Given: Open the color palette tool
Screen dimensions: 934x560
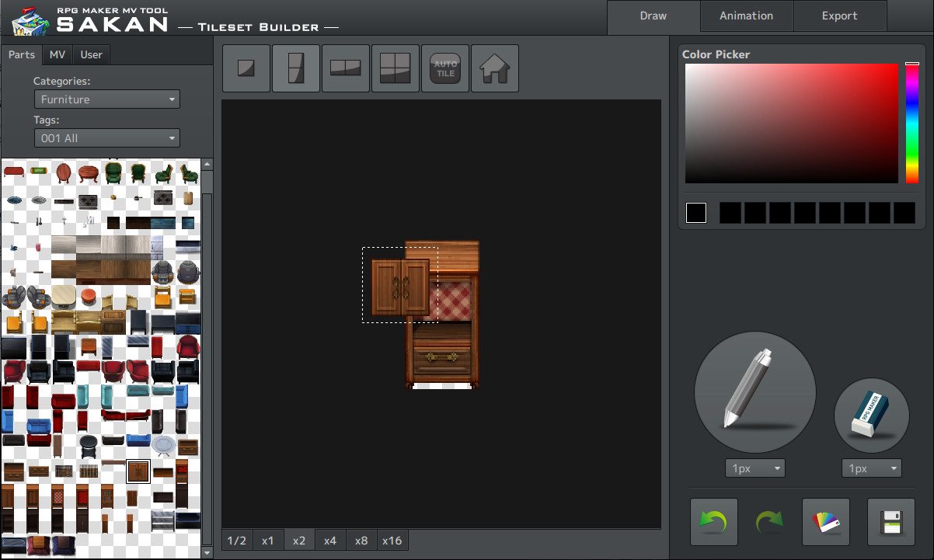Looking at the screenshot, I should coord(825,522).
